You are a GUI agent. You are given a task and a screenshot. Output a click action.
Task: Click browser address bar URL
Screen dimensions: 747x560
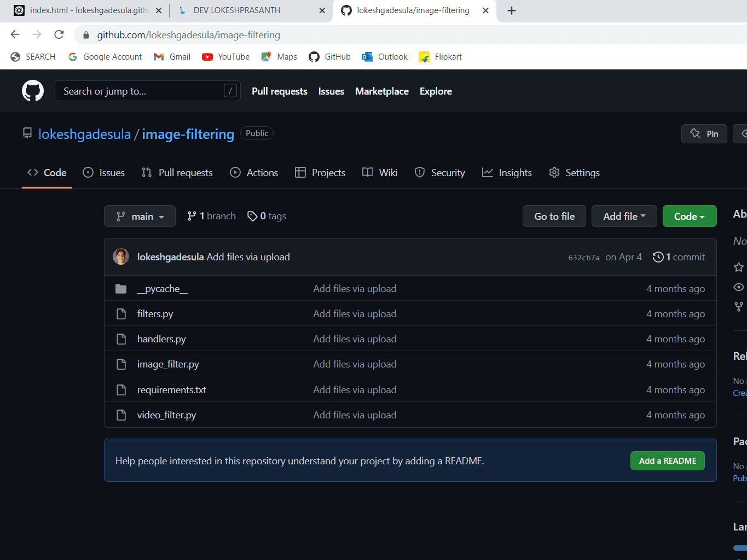point(188,35)
